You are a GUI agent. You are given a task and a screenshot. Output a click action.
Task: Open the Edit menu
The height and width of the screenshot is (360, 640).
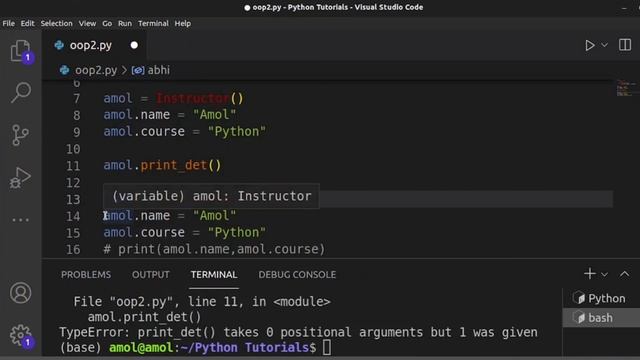(27, 23)
